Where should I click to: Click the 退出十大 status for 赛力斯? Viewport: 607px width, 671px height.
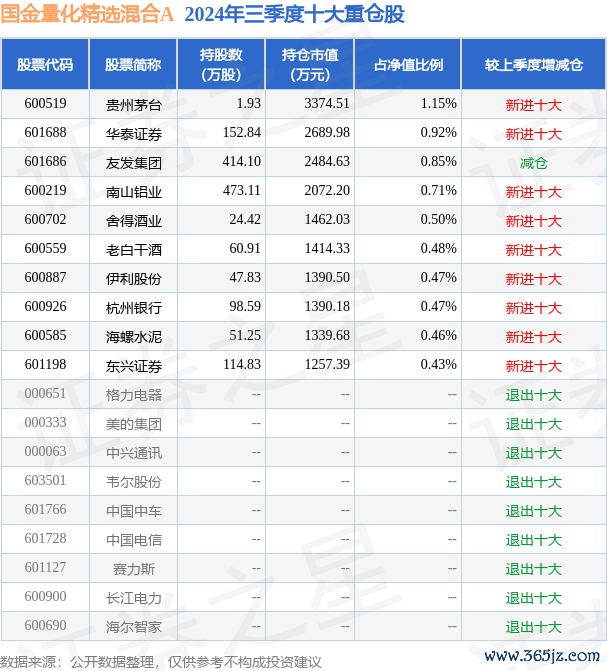(533, 569)
